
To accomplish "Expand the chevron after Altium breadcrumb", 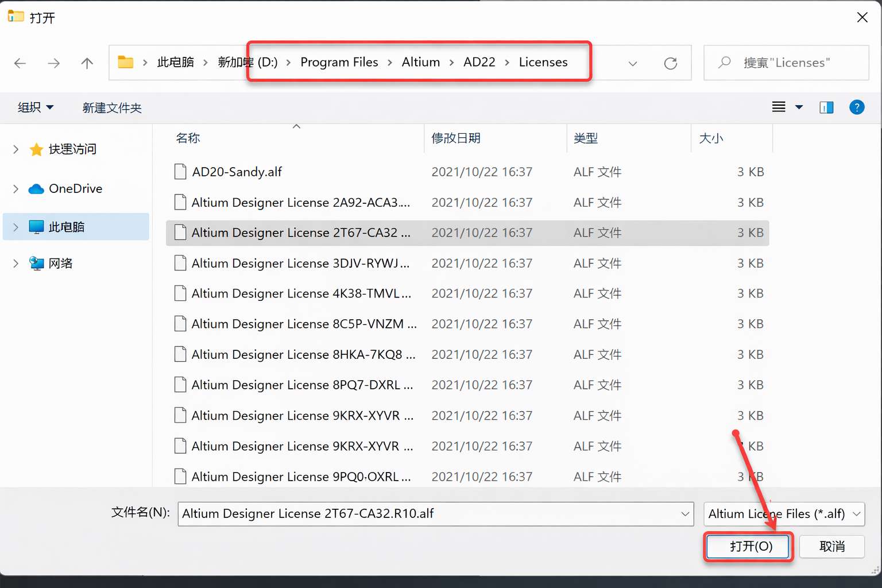I will click(452, 63).
